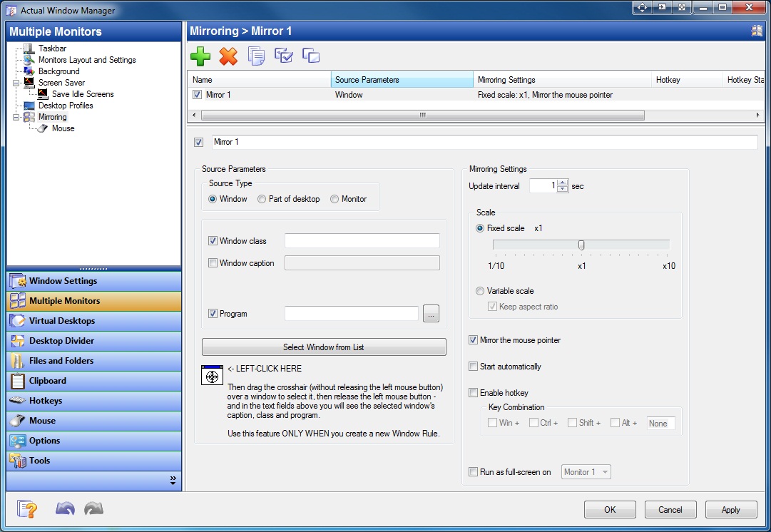Select Part of desktop source type

tap(262, 199)
